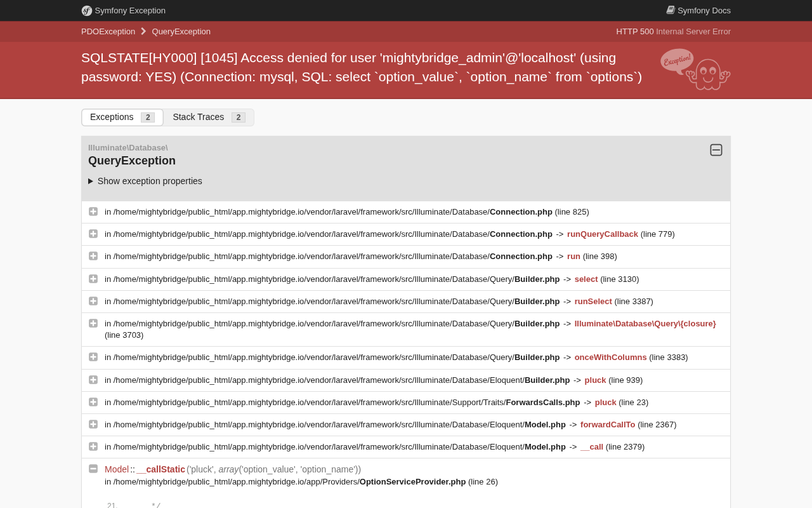Click the Symfony logo icon in header

coord(87,11)
